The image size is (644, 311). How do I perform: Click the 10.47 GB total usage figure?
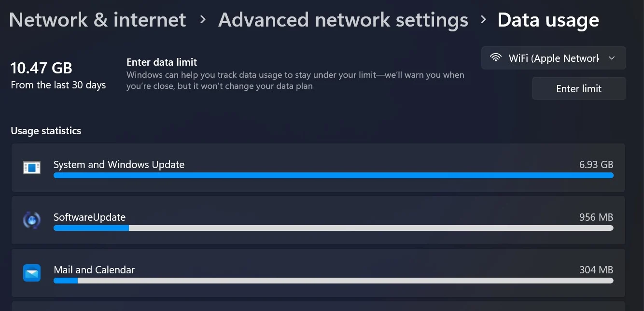pyautogui.click(x=42, y=68)
